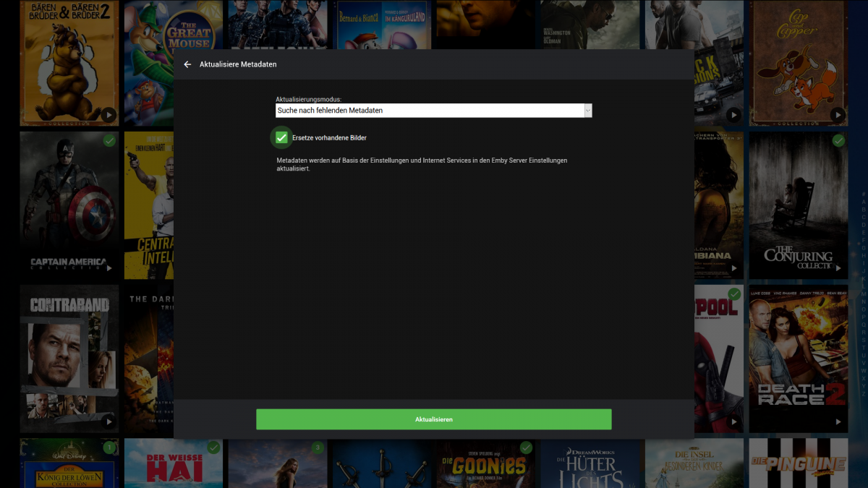This screenshot has width=868, height=488.
Task: Click the watched checkmark on The Conjuring
Action: [x=838, y=140]
